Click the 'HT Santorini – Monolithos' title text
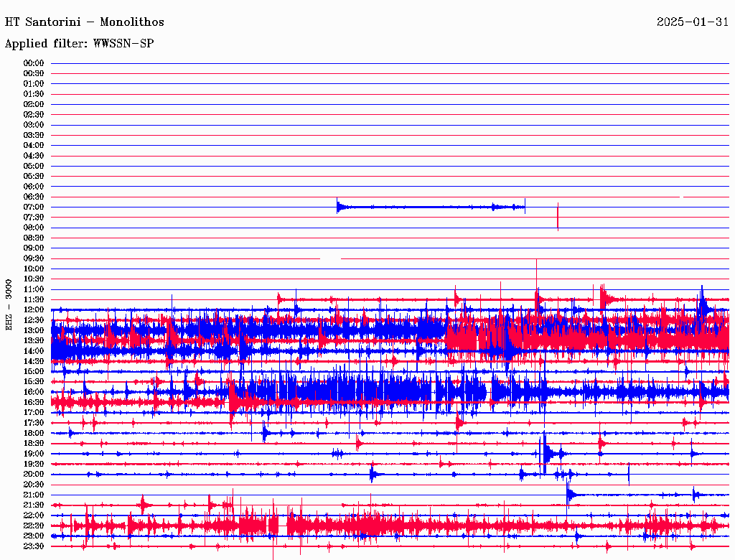Viewport: 735px width, 560px height. click(85, 22)
